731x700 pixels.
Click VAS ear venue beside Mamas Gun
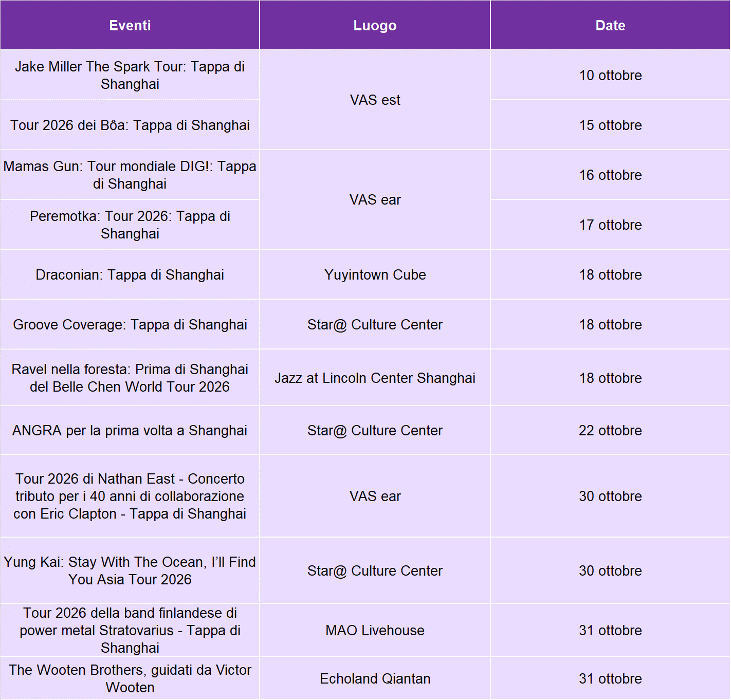point(375,199)
